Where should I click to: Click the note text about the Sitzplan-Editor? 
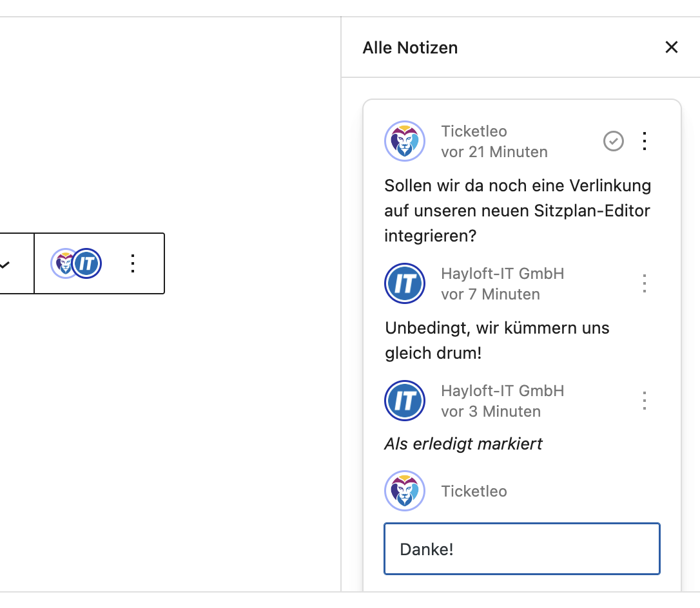(x=518, y=211)
